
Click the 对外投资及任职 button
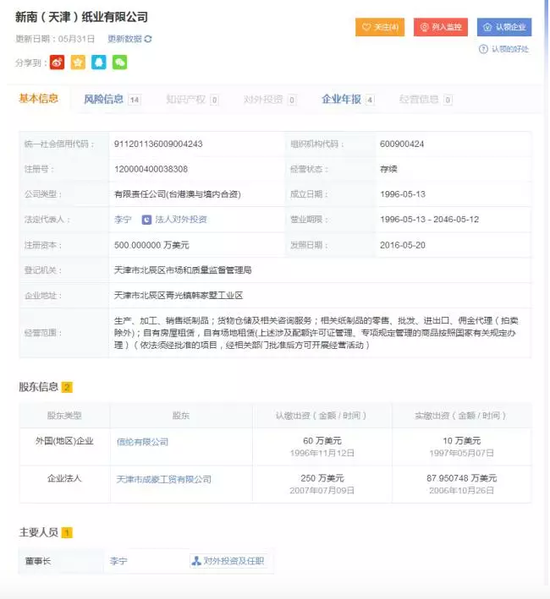228,561
